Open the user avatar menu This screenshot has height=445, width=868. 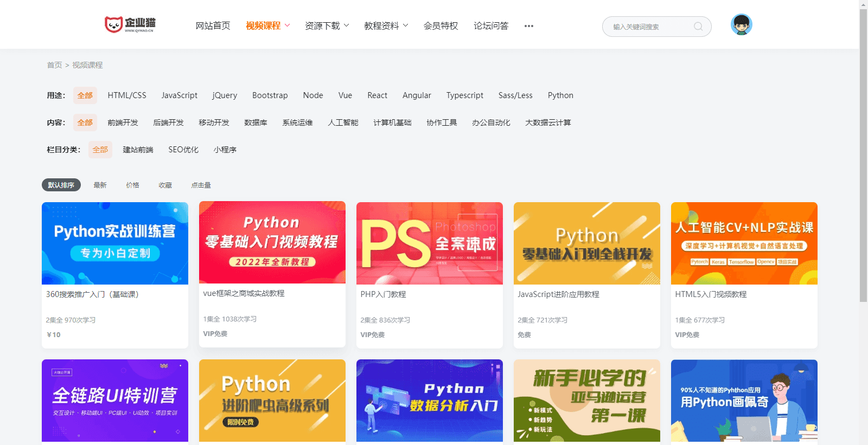coord(741,24)
